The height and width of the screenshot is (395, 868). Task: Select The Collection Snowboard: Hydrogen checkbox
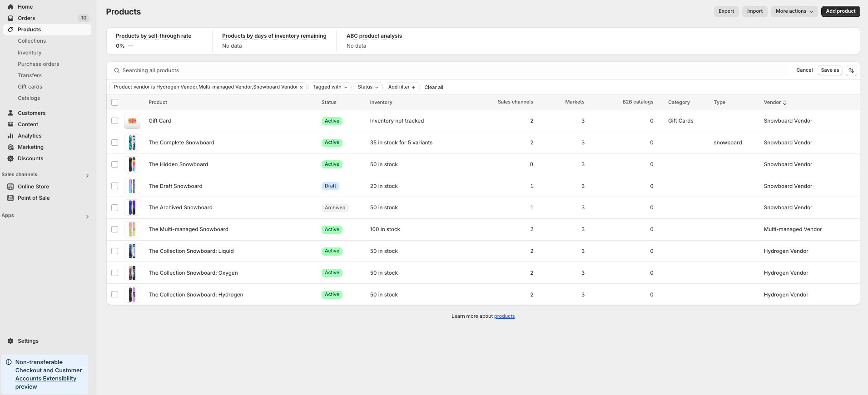pyautogui.click(x=114, y=295)
